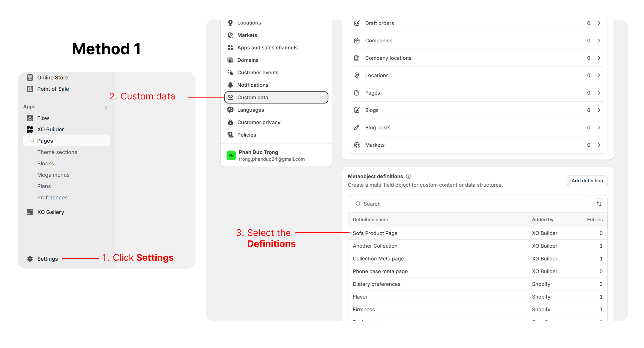Click the XO Gallery icon
Image resolution: width=644 pixels, height=348 pixels.
[30, 212]
